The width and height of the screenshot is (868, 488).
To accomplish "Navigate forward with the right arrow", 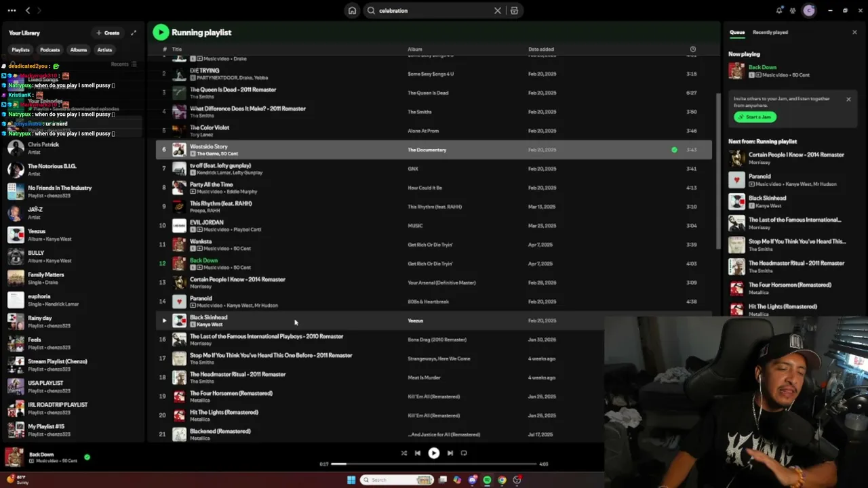I will [x=39, y=10].
